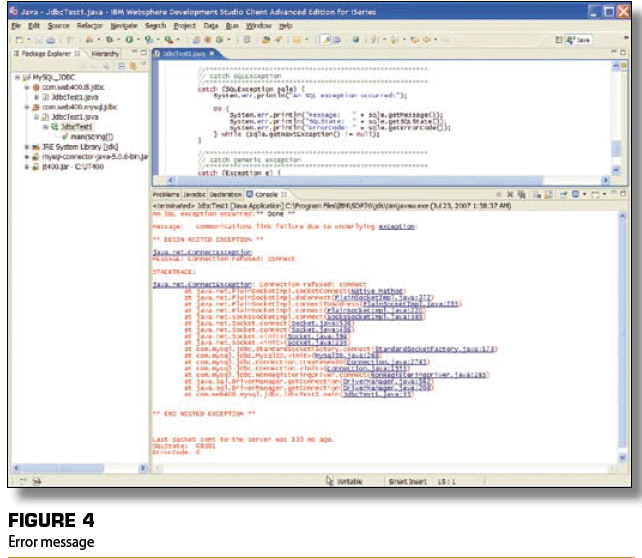Viewport: 642px width, 558px height.
Task: Toggle Pin Console in the Console toolbar
Action: coord(563,194)
